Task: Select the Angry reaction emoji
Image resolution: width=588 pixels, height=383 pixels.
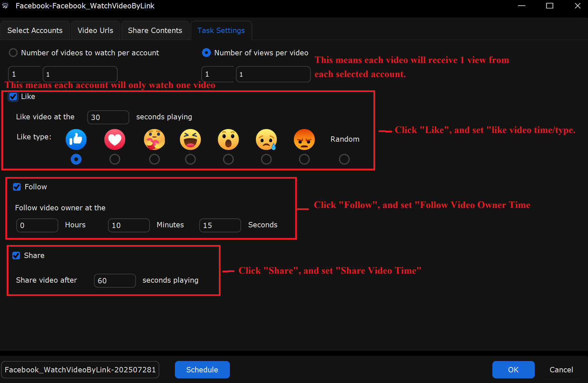Action: [304, 139]
